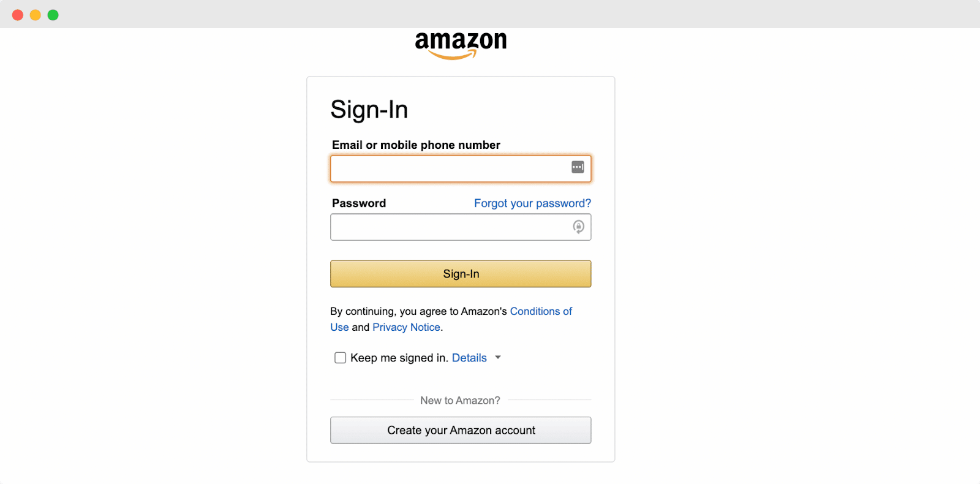This screenshot has height=484, width=980.
Task: Click the yellow minimize traffic light
Action: click(x=35, y=13)
